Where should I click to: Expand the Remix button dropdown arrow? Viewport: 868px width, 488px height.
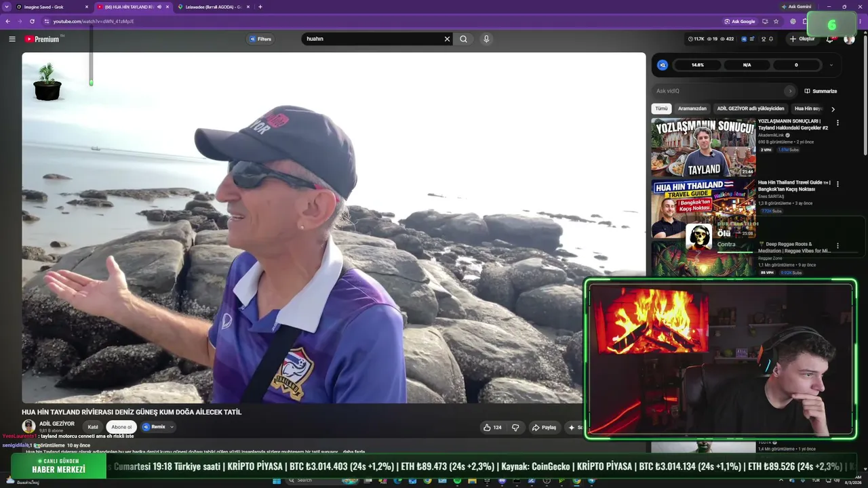[172, 427]
